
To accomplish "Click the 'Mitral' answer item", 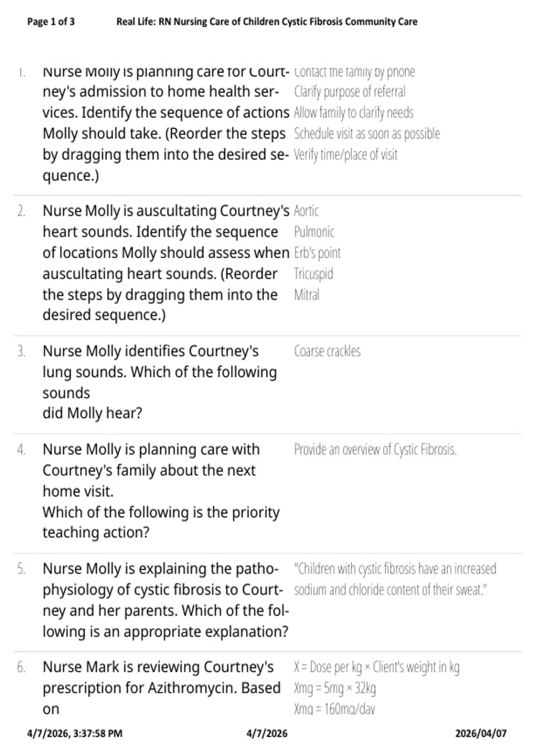I will 307,294.
